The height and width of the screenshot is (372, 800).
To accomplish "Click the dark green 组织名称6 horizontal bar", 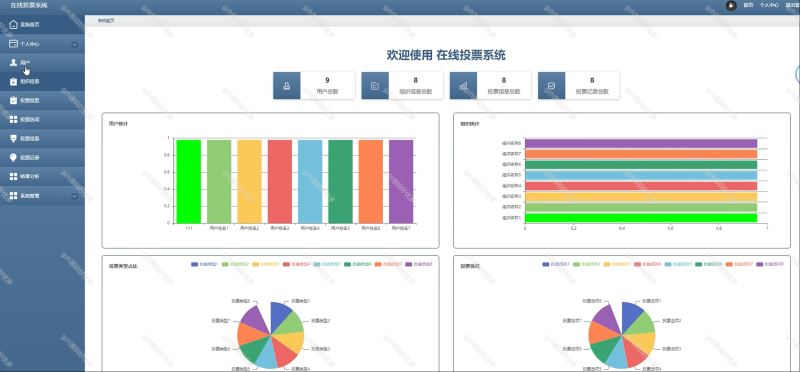I will click(x=641, y=165).
